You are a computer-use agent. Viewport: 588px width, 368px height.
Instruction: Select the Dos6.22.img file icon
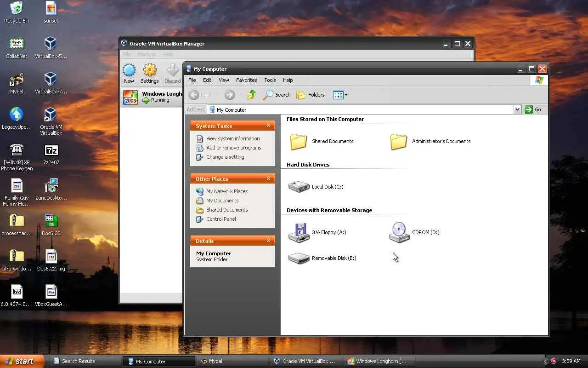[x=51, y=260]
